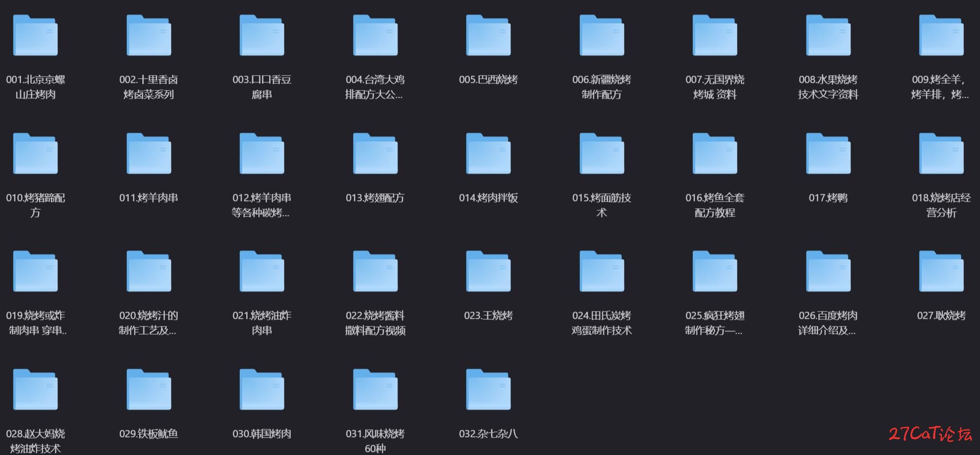The height and width of the screenshot is (455, 980).
Task: Open the 017.烤鸭 folder
Action: pyautogui.click(x=828, y=154)
